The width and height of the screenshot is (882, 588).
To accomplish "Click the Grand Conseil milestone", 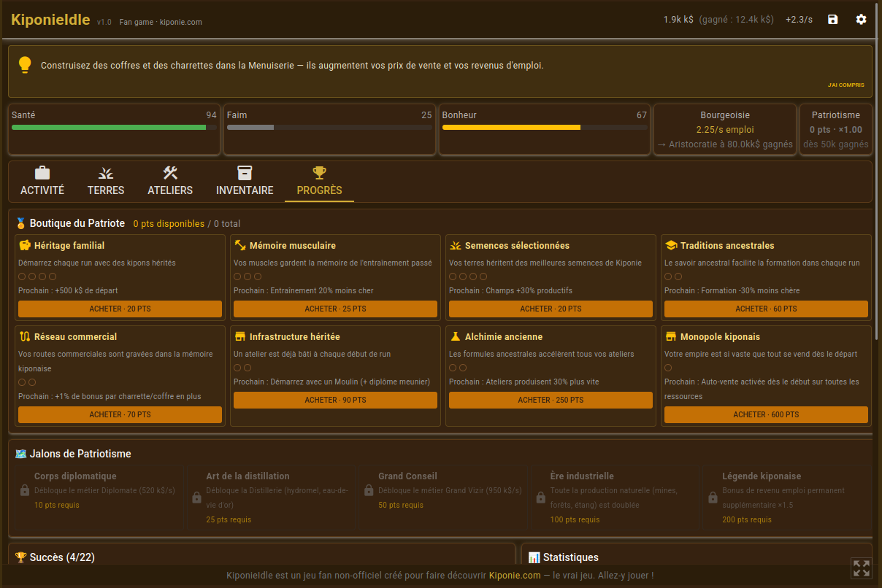I will [442, 498].
